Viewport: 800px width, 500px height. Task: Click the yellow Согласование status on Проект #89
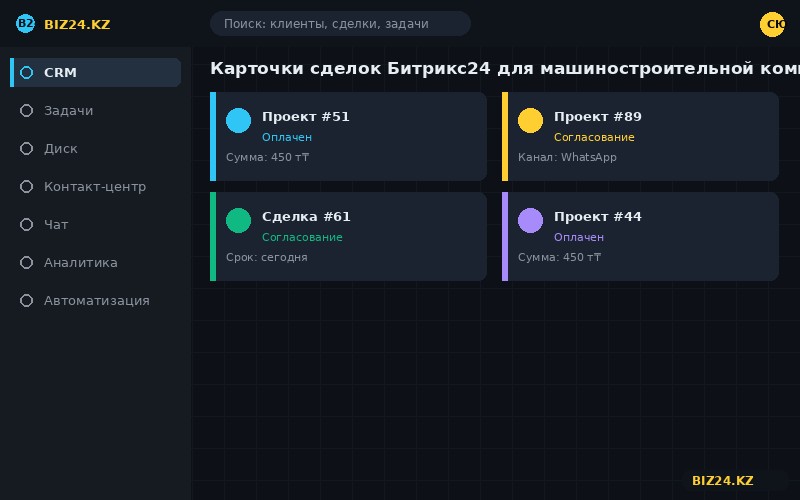[594, 137]
